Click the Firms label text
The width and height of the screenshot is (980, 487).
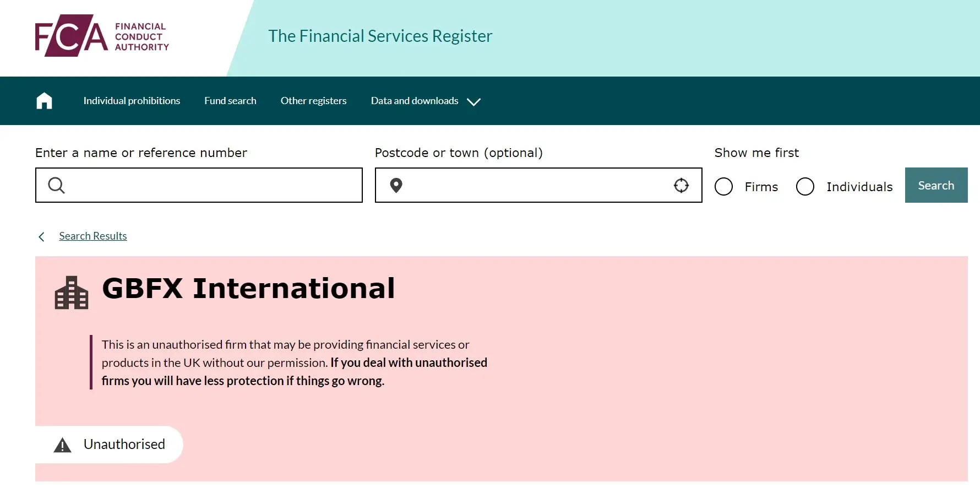click(761, 187)
